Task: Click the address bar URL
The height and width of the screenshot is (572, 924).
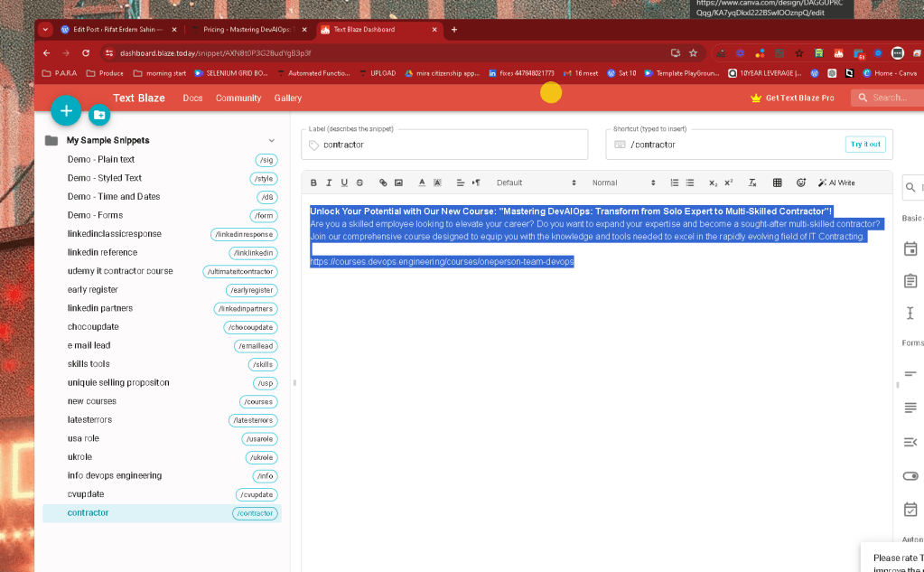Action: [215, 53]
